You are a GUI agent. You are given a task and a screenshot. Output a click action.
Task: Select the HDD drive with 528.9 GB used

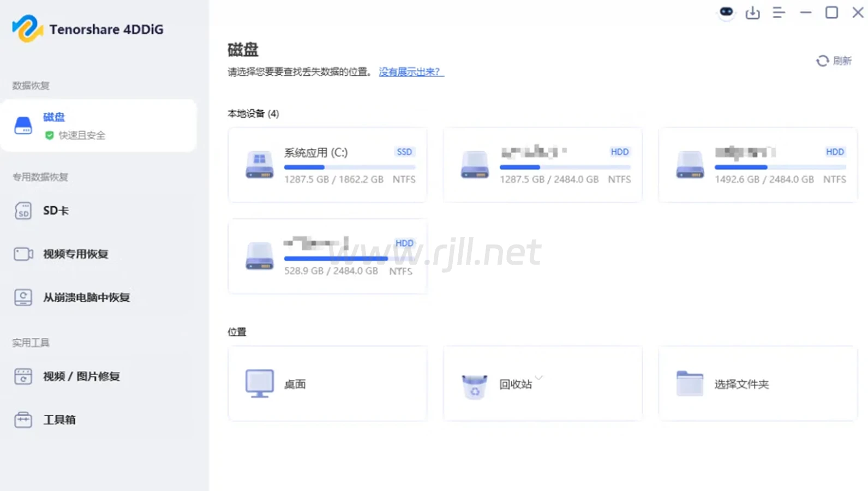[327, 256]
